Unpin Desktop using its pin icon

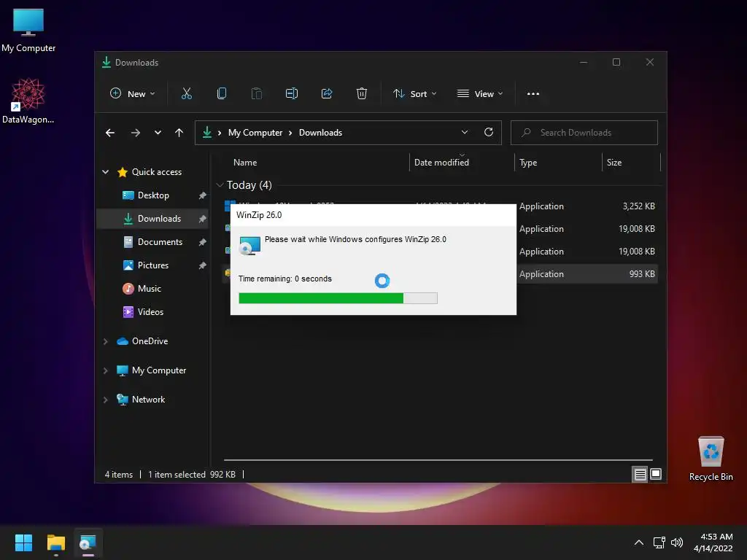pos(202,195)
